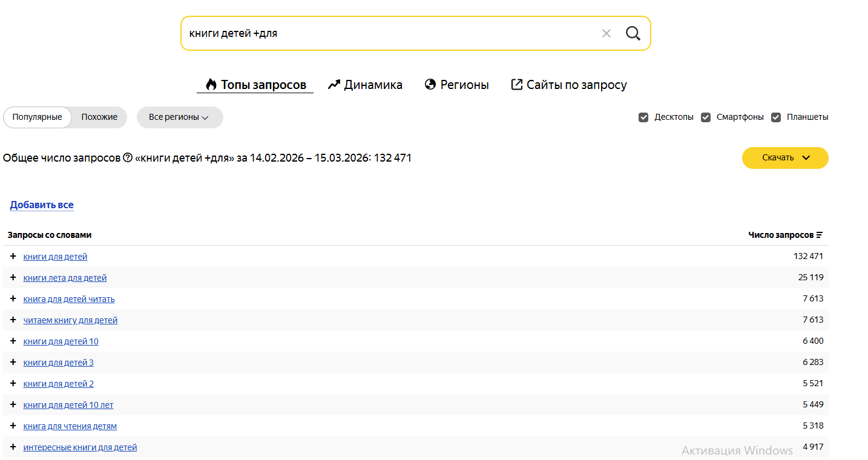Viewport: 868px width, 460px height.
Task: Open the 'Сайты по запросу' tab
Action: 569,85
